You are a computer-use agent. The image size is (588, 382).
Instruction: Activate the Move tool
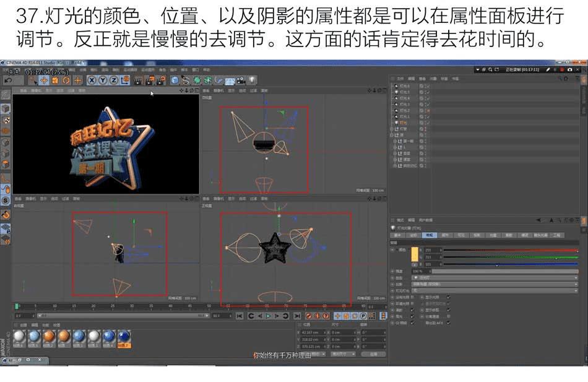pos(44,80)
